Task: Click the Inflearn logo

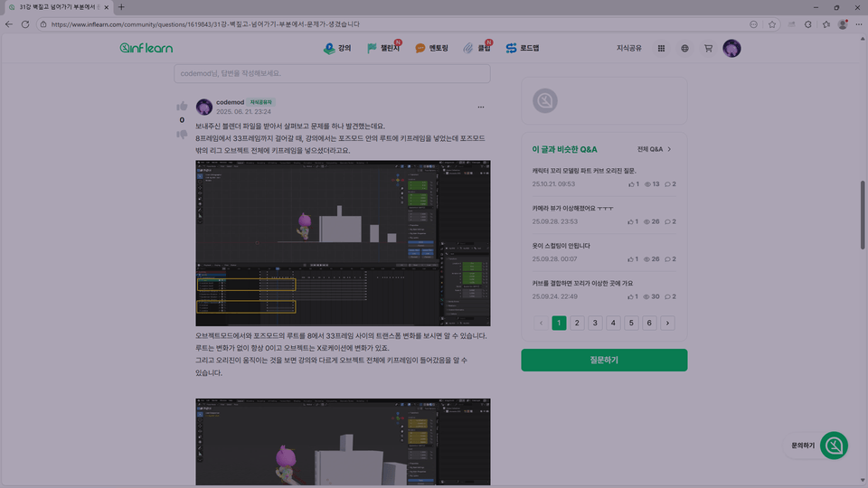Action: (x=146, y=48)
